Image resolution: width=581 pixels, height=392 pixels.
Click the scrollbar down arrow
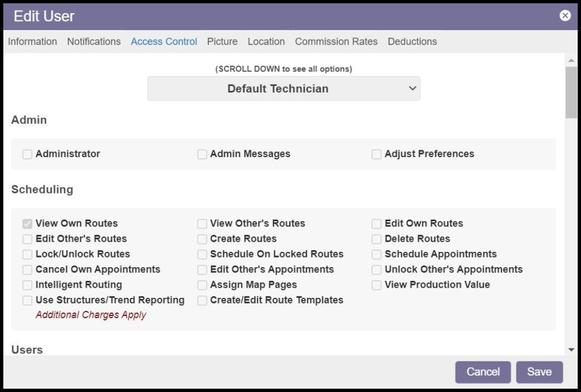571,350
